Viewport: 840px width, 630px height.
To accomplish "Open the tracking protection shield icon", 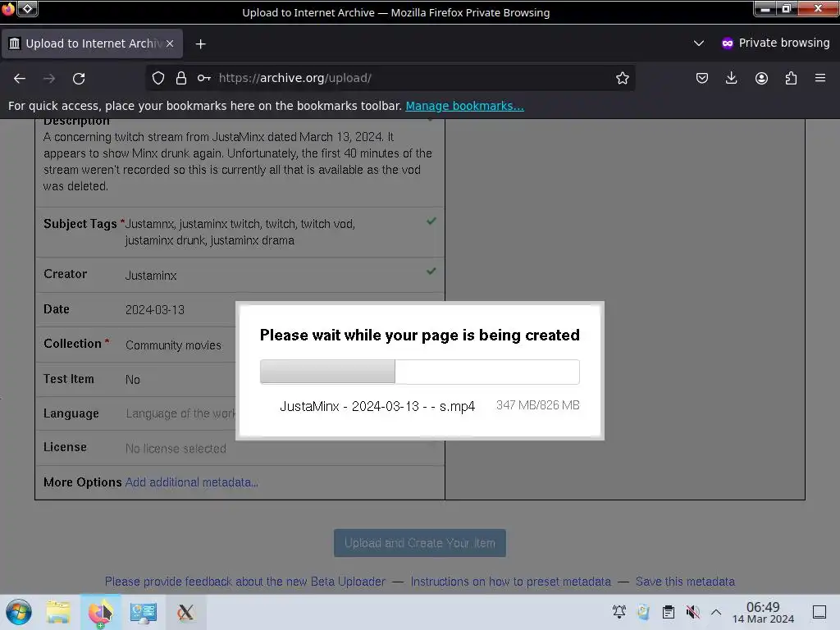I will coord(158,78).
